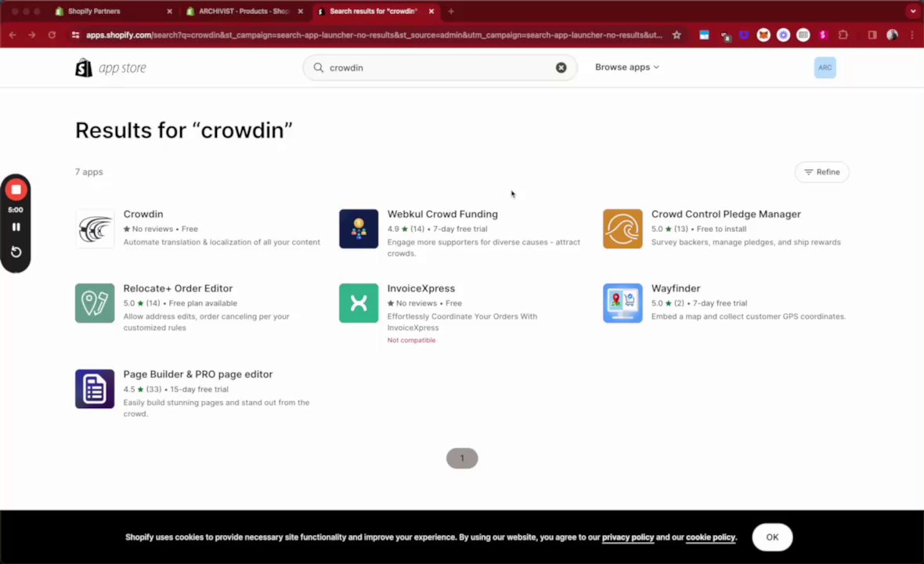The height and width of the screenshot is (564, 924).
Task: Go to results page 1
Action: [462, 458]
